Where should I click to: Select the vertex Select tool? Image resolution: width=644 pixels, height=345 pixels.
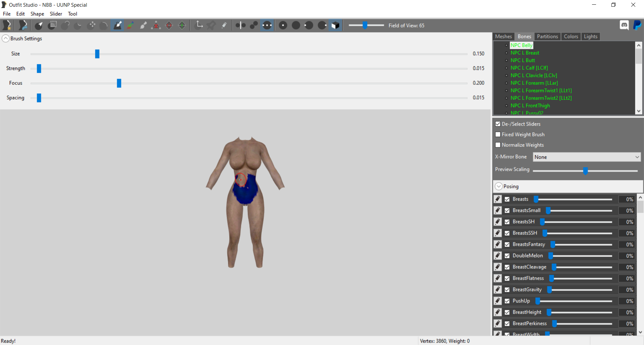(x=39, y=25)
